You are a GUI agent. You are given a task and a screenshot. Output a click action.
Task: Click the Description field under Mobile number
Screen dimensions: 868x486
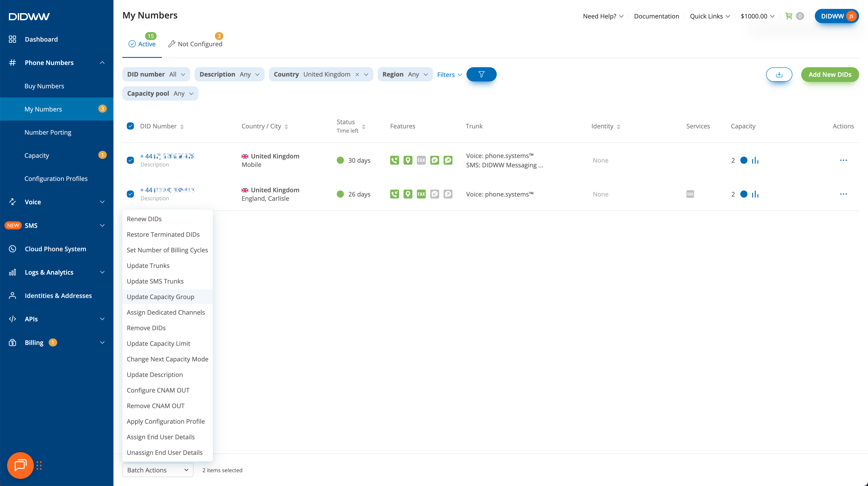pos(155,165)
